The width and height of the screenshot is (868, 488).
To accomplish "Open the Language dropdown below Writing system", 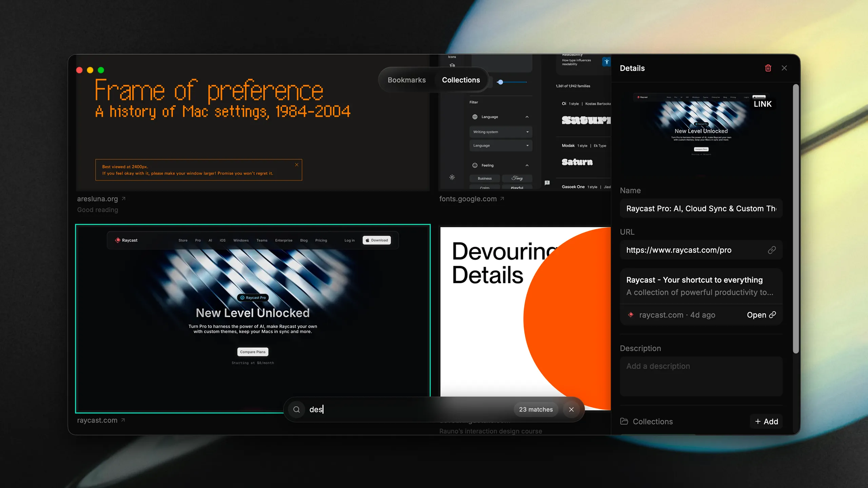I will pyautogui.click(x=501, y=145).
